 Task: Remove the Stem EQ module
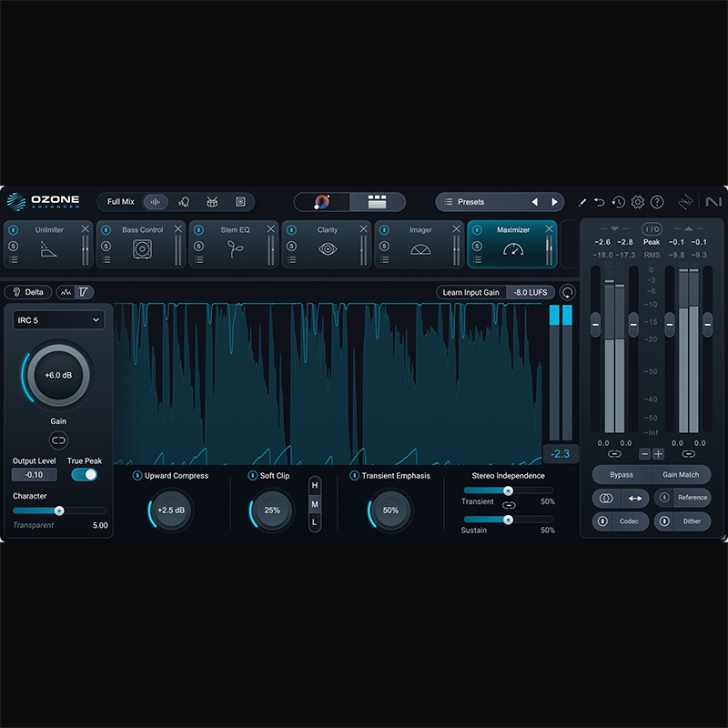pyautogui.click(x=270, y=229)
